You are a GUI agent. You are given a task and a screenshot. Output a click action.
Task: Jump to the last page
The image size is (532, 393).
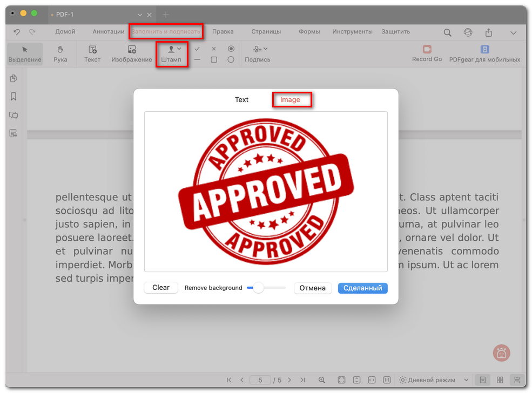point(302,380)
